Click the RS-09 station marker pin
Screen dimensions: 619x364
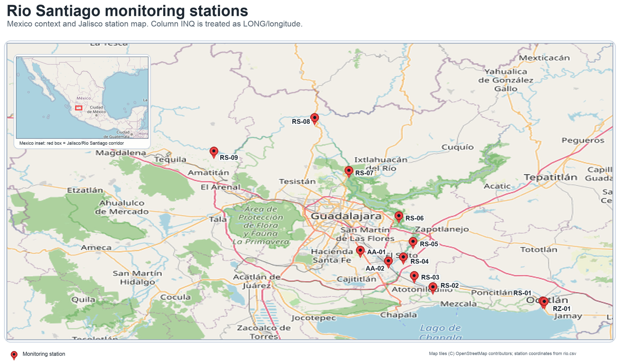pos(214,153)
